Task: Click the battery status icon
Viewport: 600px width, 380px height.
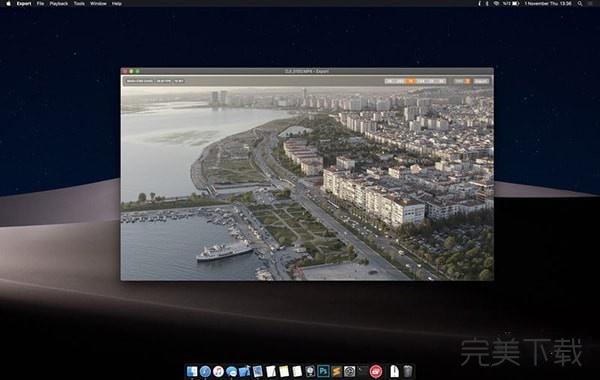Action: tap(515, 3)
